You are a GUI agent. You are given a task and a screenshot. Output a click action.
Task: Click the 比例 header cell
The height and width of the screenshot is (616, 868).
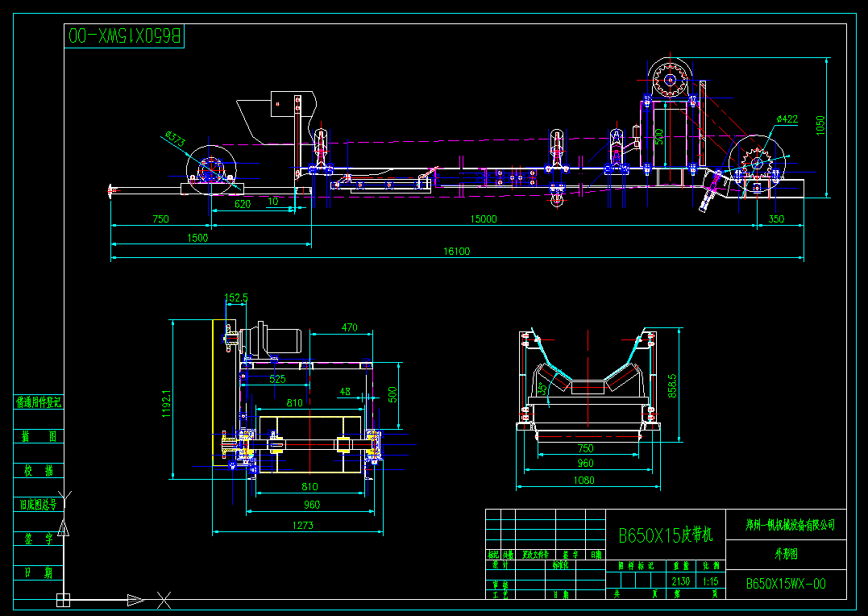pos(712,565)
